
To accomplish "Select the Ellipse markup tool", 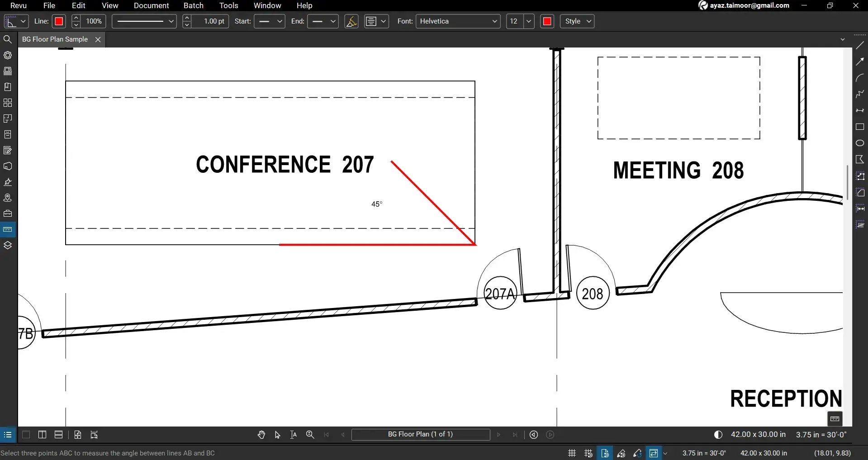I will [860, 143].
